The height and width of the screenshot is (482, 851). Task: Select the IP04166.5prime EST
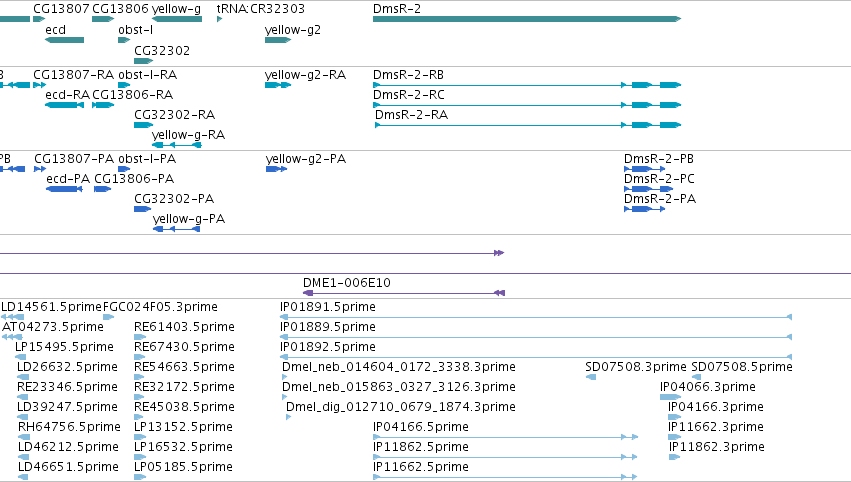(x=505, y=437)
